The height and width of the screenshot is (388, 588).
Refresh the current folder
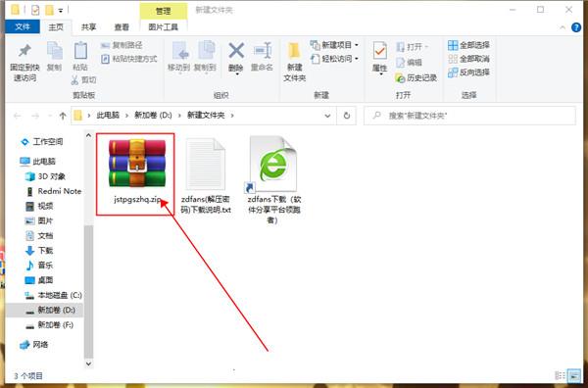tap(347, 116)
